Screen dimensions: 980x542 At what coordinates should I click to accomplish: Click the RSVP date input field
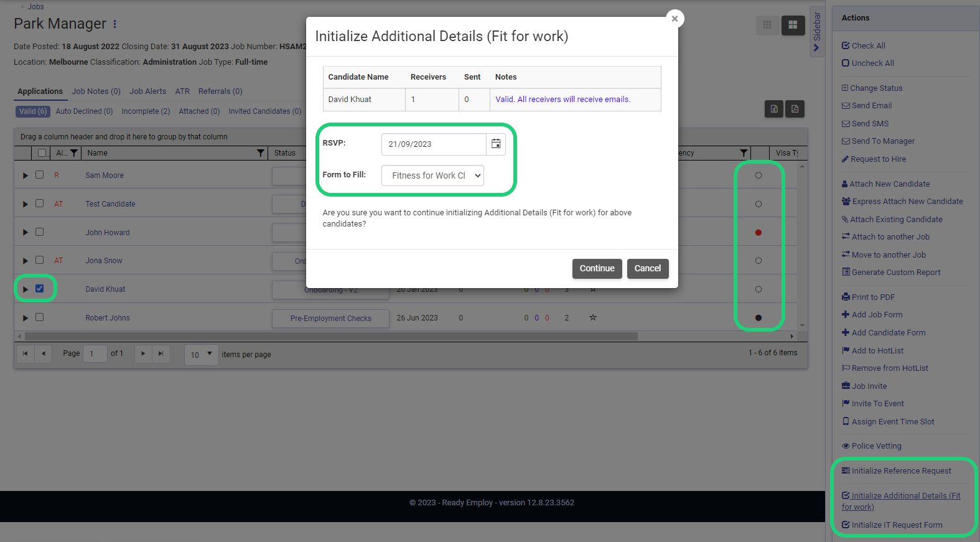(434, 144)
